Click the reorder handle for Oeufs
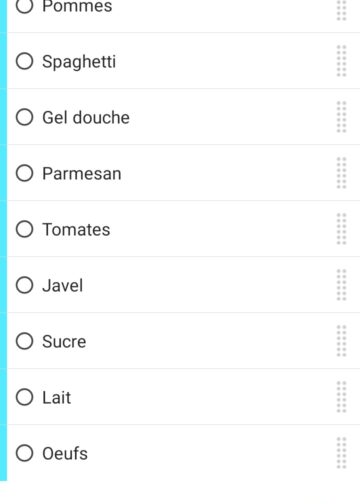 pos(342,453)
